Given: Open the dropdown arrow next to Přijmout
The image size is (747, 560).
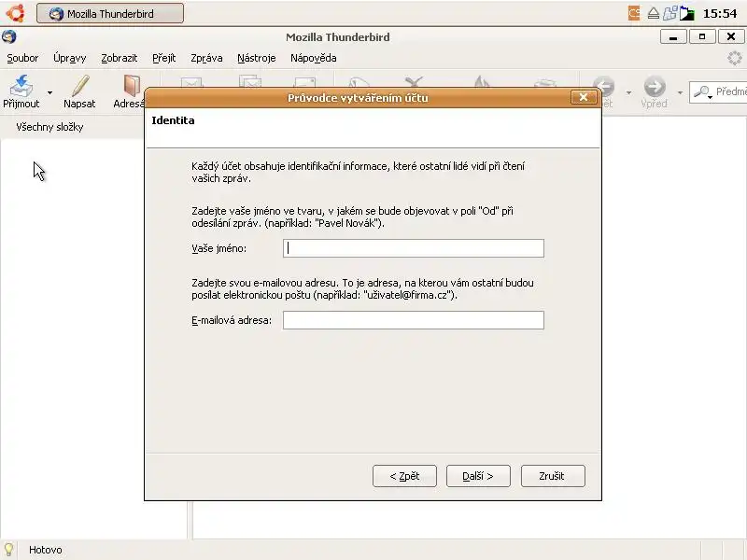Looking at the screenshot, I should tap(50, 92).
